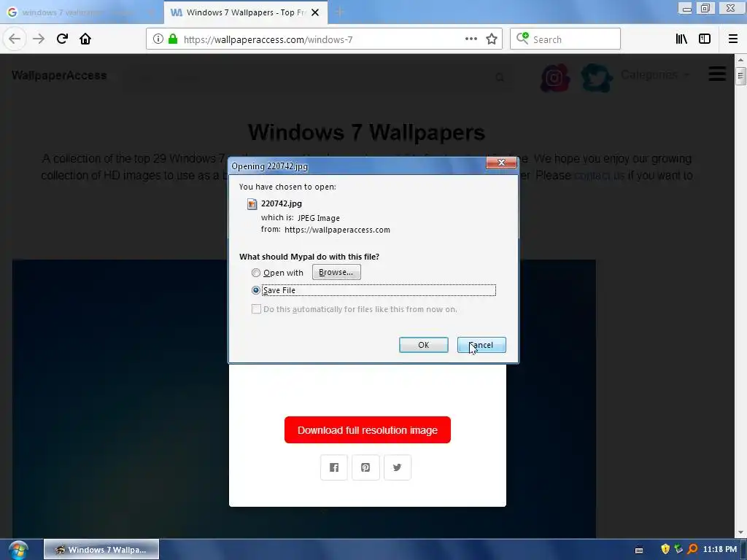Click the security shield tray icon

[x=665, y=550]
